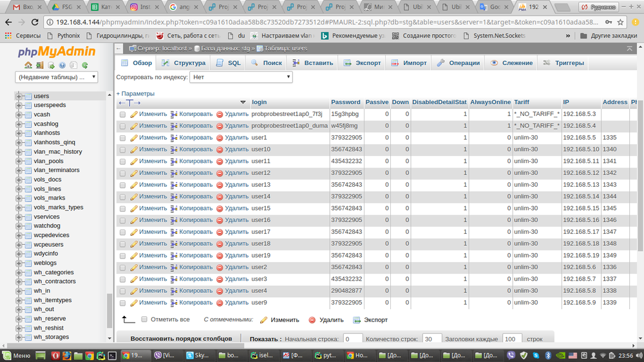Open Viber from the system tray
The image size is (644, 362).
click(511, 356)
